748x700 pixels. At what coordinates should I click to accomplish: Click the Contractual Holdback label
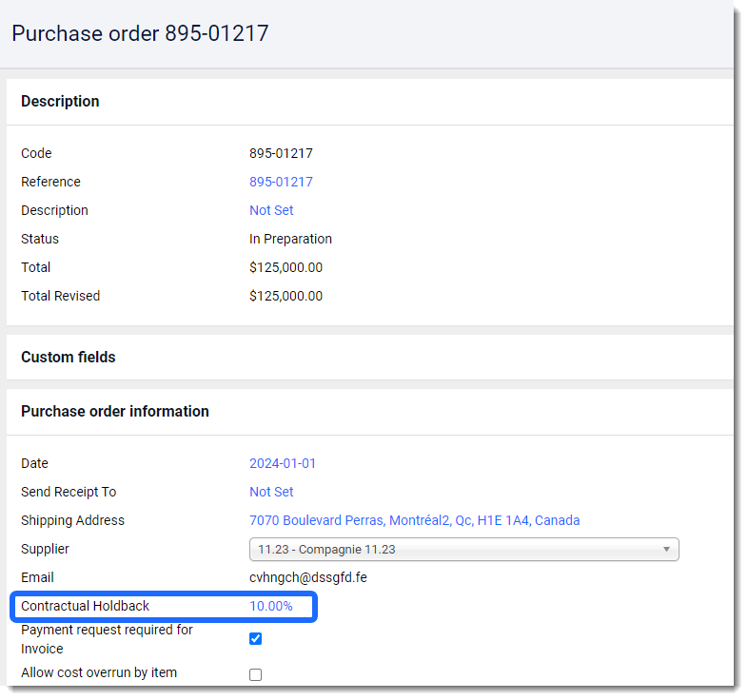pyautogui.click(x=85, y=606)
